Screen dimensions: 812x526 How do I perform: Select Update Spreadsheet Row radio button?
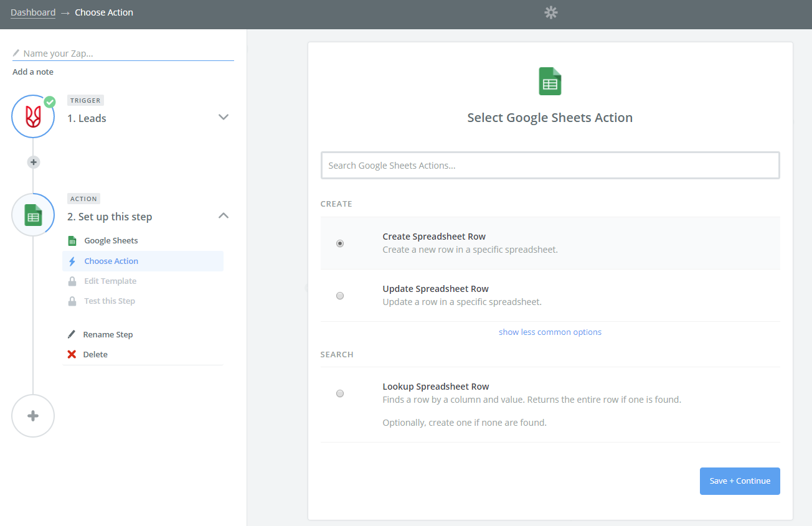340,296
